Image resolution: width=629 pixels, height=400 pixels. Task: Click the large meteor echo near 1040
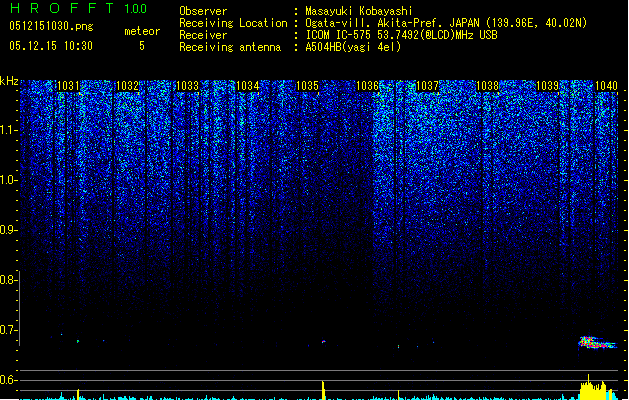(x=597, y=343)
